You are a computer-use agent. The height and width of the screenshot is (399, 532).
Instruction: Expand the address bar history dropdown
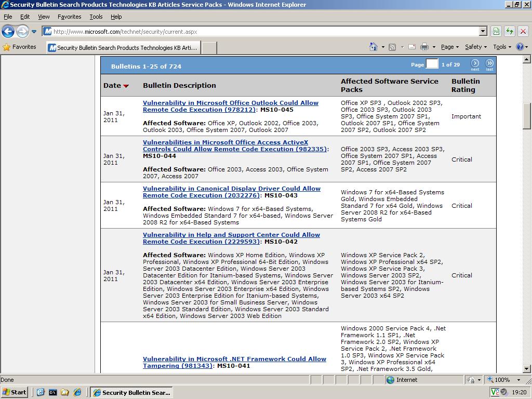click(483, 32)
